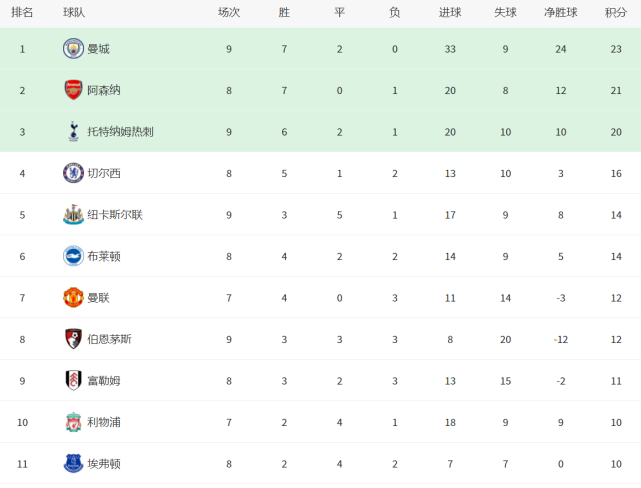Click the Bournemouth club badge
Image resolution: width=641 pixels, height=488 pixels.
coord(74,339)
